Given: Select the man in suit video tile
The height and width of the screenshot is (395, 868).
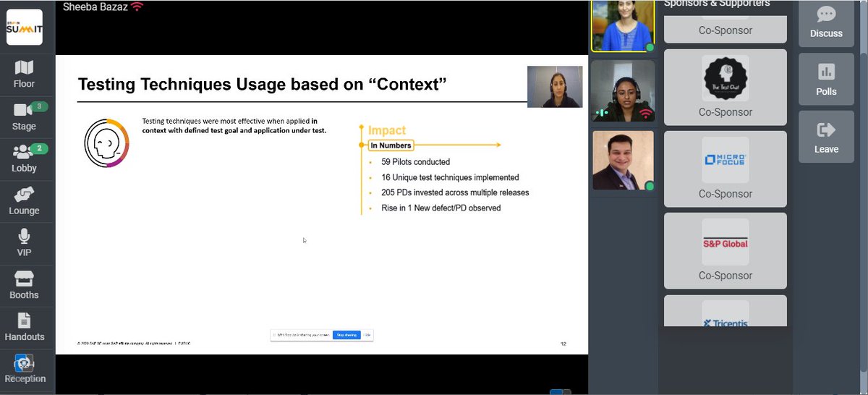Looking at the screenshot, I should tap(623, 161).
